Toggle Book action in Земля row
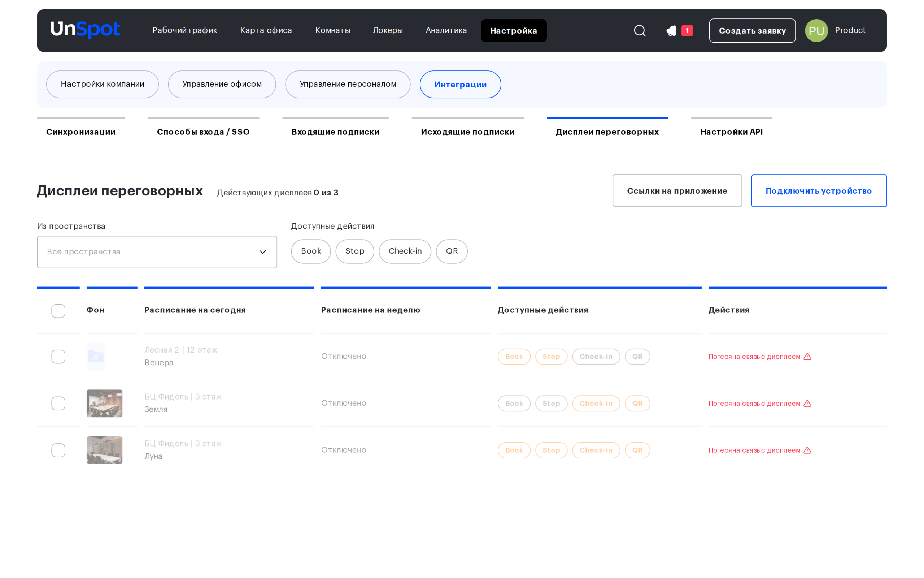 [514, 403]
